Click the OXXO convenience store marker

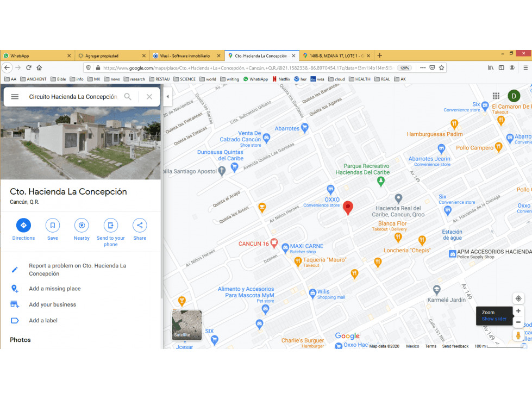[330, 189]
